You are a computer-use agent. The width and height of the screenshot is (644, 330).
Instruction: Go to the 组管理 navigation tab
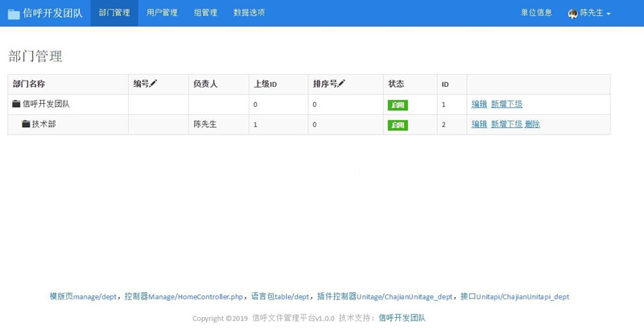click(x=205, y=13)
